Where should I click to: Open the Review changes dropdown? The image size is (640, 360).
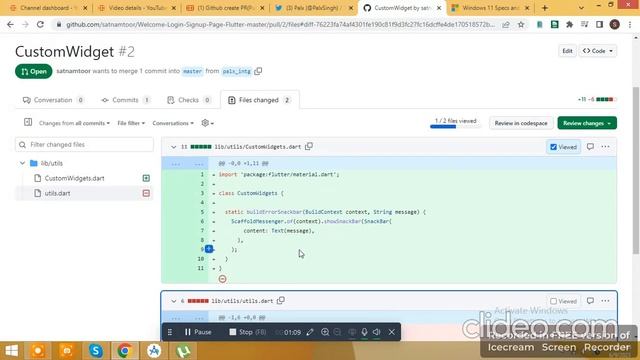[x=587, y=123]
